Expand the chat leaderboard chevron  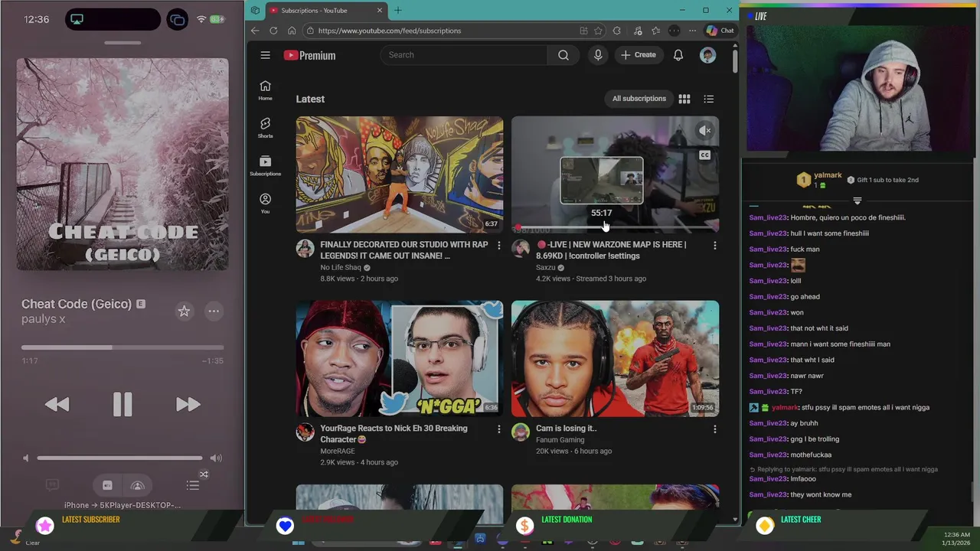pos(857,201)
